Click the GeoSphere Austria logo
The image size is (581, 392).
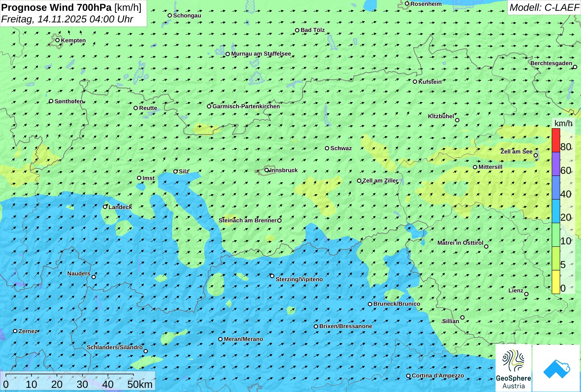[513, 368]
